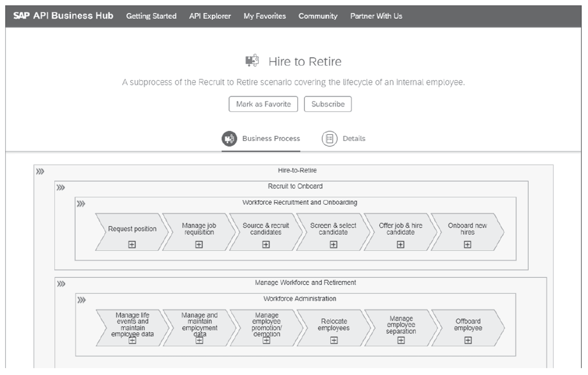Open My Favorites
The image size is (588, 375).
[x=265, y=16]
